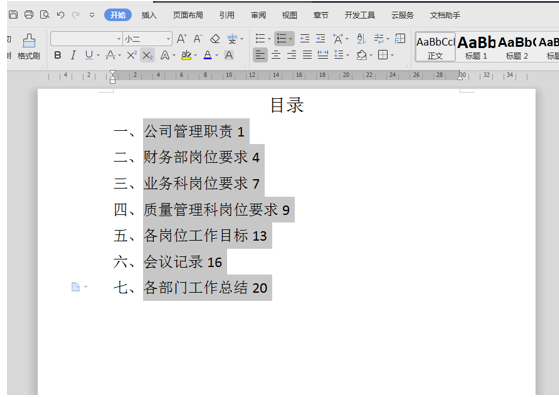Toggle Superscript X² formatting
The width and height of the screenshot is (559, 397).
tap(132, 55)
